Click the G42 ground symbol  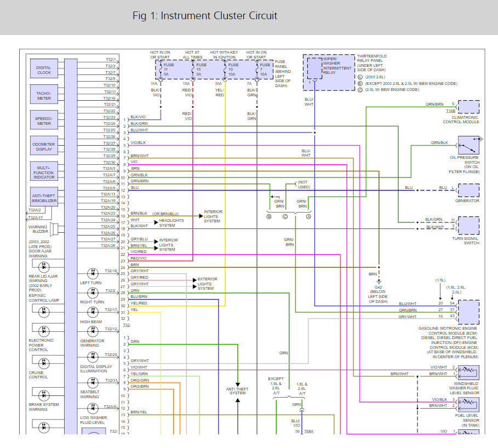(379, 282)
